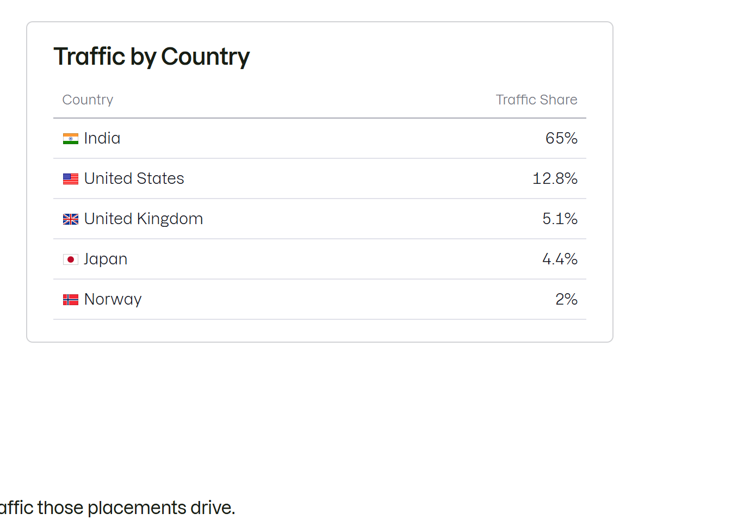Screen dimensions: 756x532
Task: Select the Japan country name
Action: pyautogui.click(x=106, y=259)
